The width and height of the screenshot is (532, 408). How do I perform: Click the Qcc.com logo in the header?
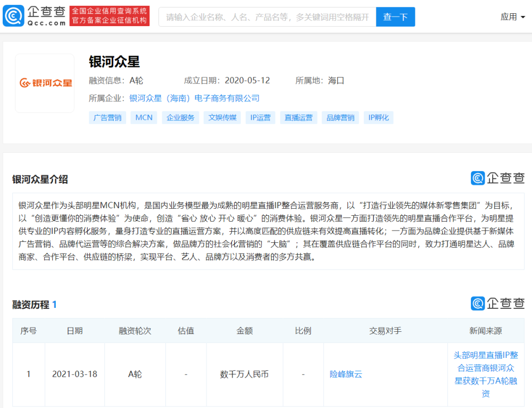click(34, 16)
